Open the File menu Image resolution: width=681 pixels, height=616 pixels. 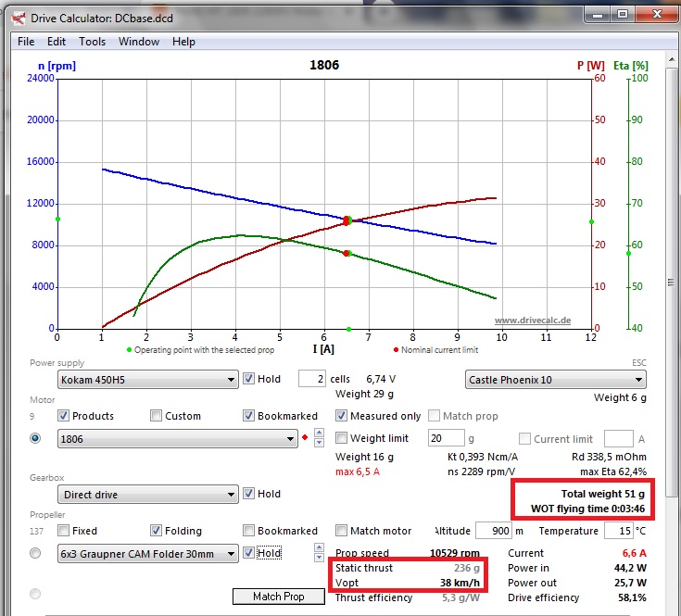coord(26,42)
